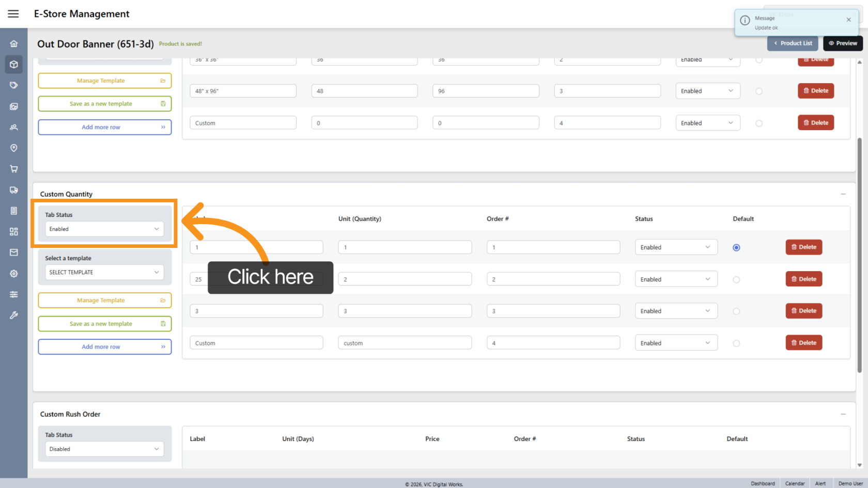Click the Product List button
Screen dimensions: 868x488
[793, 43]
